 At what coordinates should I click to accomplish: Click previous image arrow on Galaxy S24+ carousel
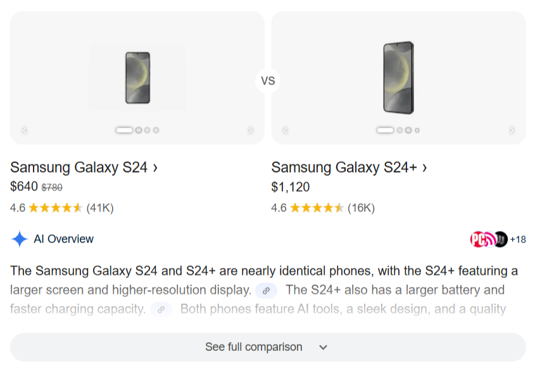click(286, 130)
